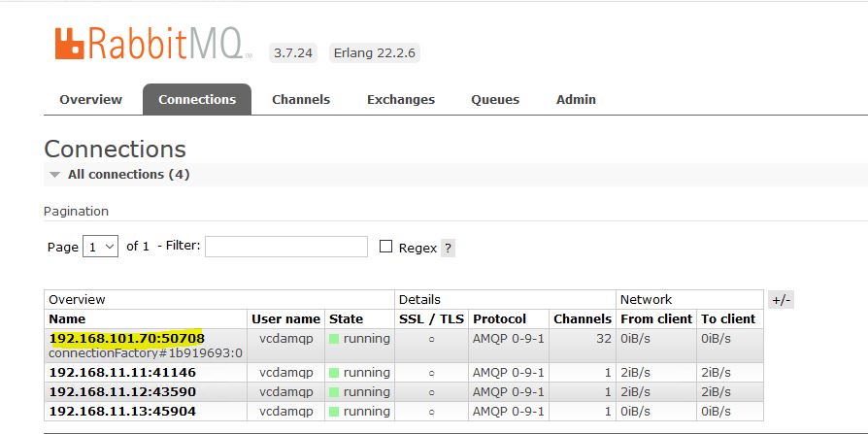
Task: Switch to the Overview tab
Action: point(90,99)
